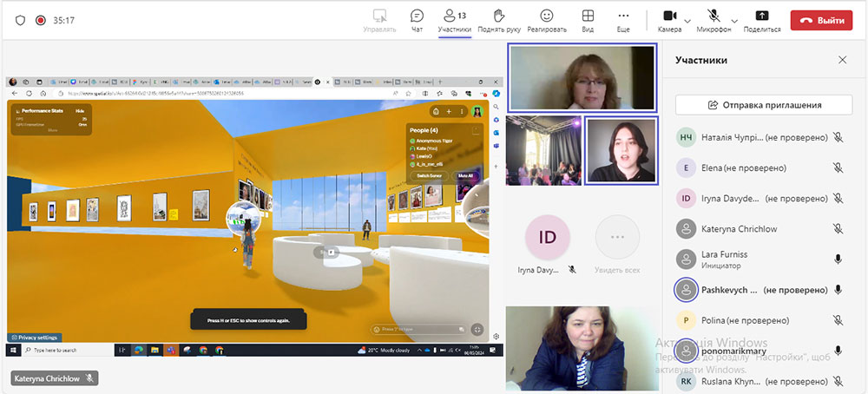This screenshot has width=868, height=394.
Task: Click the user avatar in Spatial toolbar
Action: pos(477,112)
